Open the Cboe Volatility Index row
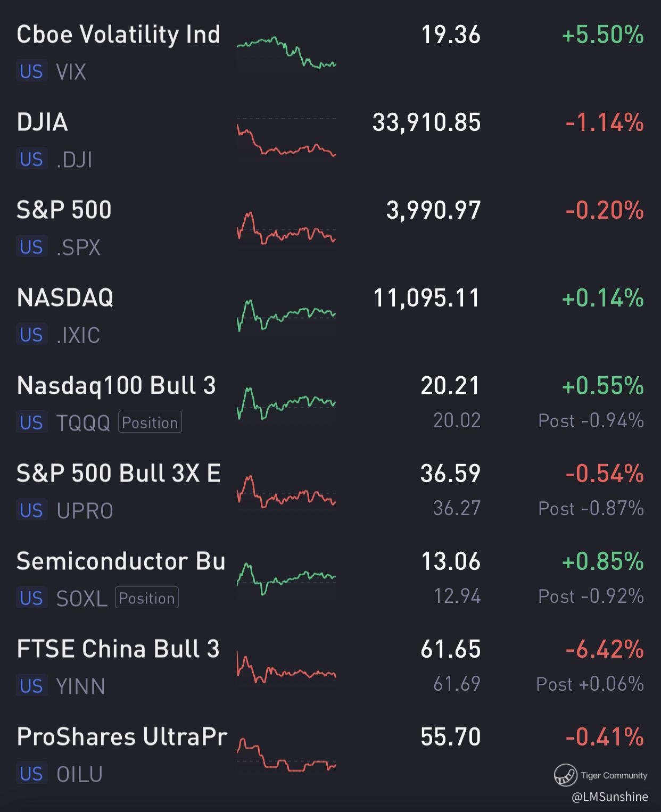The height and width of the screenshot is (812, 661). pos(118,35)
